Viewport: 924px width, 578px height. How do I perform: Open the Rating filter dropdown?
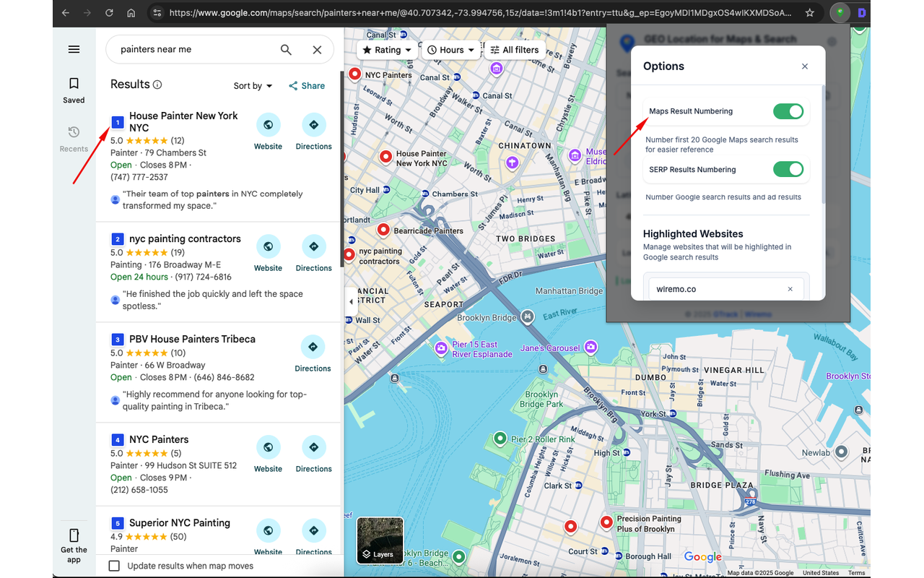pyautogui.click(x=387, y=50)
